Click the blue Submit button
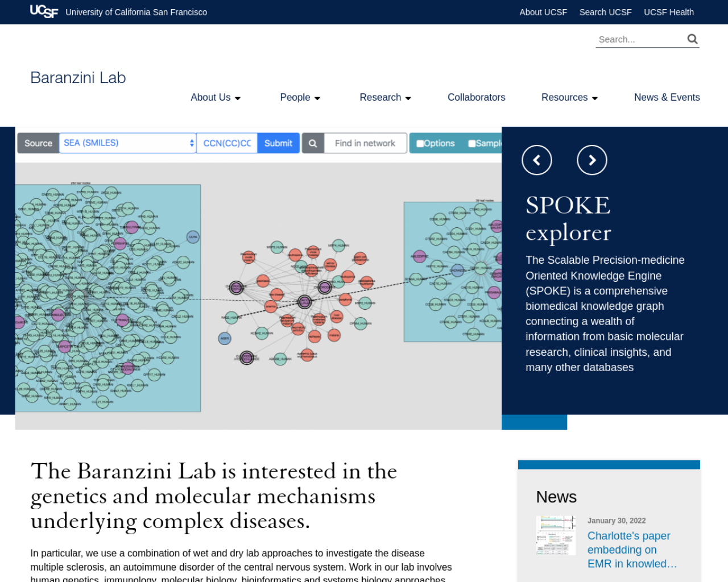Screen dimensions: 728x582 278,143
